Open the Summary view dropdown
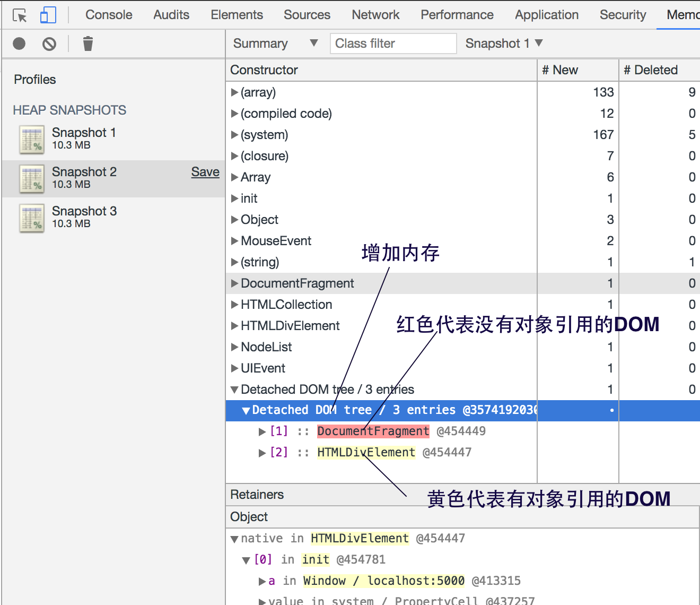700x605 pixels. [276, 44]
